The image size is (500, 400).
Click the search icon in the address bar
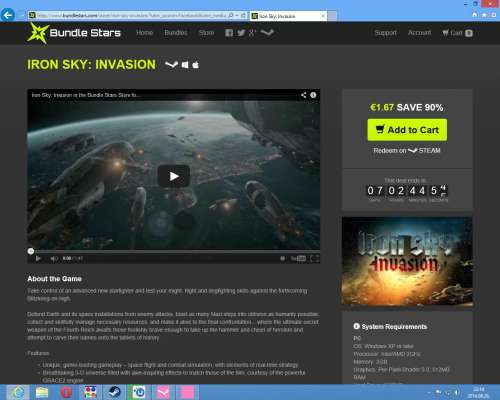tap(231, 15)
